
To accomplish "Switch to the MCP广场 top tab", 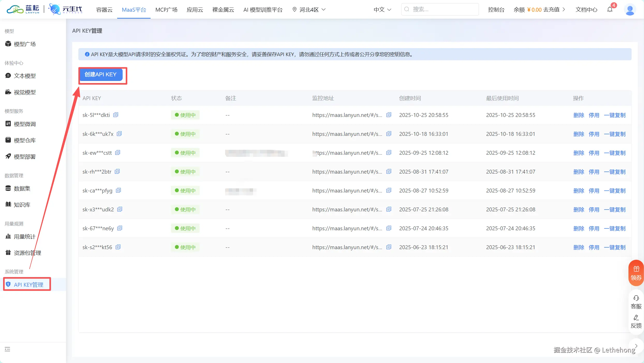I will pyautogui.click(x=166, y=10).
